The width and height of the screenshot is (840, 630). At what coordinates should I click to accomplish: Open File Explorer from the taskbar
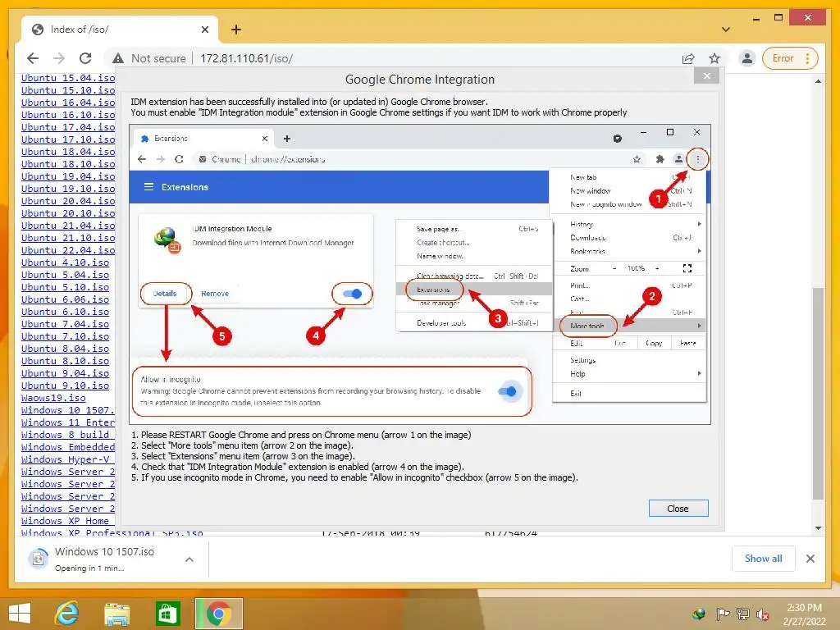[x=117, y=614]
